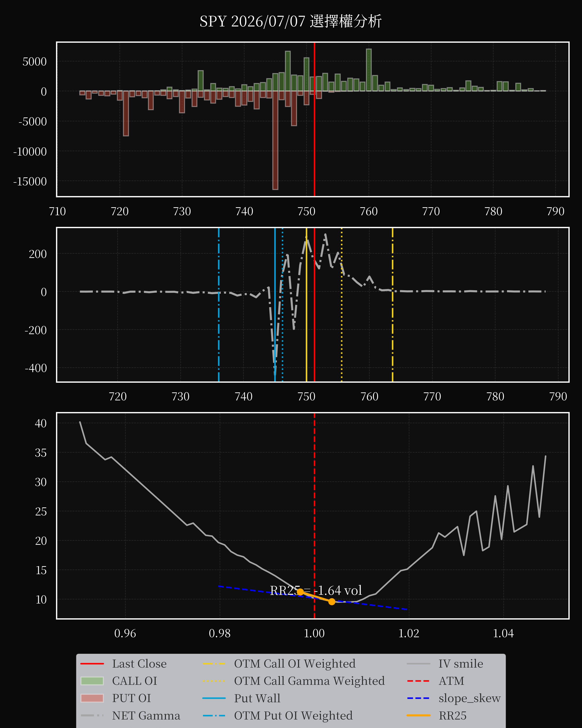The height and width of the screenshot is (728, 582).
Task: Click the NET Gamma legend label
Action: pos(146,716)
